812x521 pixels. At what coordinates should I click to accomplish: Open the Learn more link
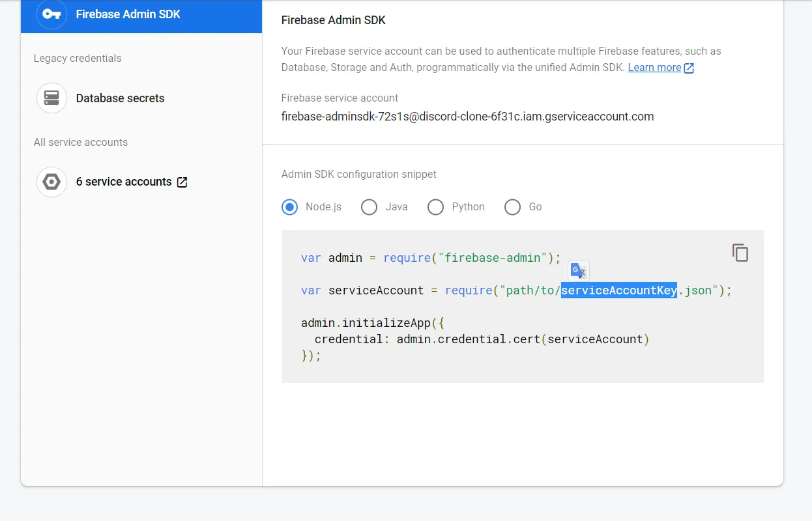[654, 68]
